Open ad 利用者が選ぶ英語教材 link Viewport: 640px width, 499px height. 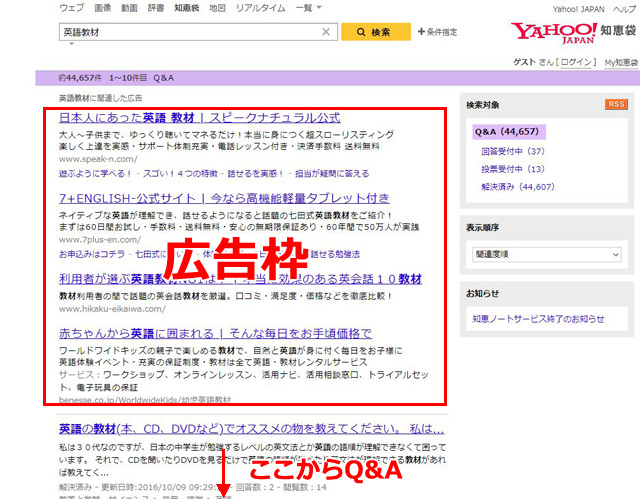click(x=240, y=279)
